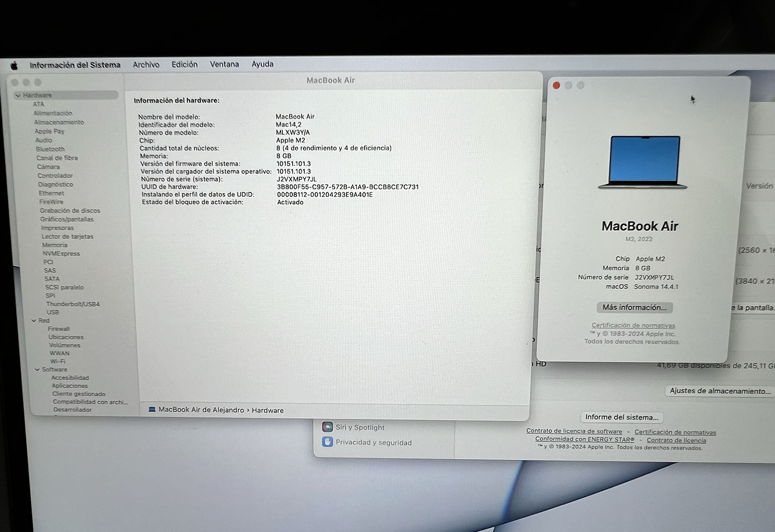
Task: Select SATA in the sidebar
Action: pyautogui.click(x=52, y=279)
